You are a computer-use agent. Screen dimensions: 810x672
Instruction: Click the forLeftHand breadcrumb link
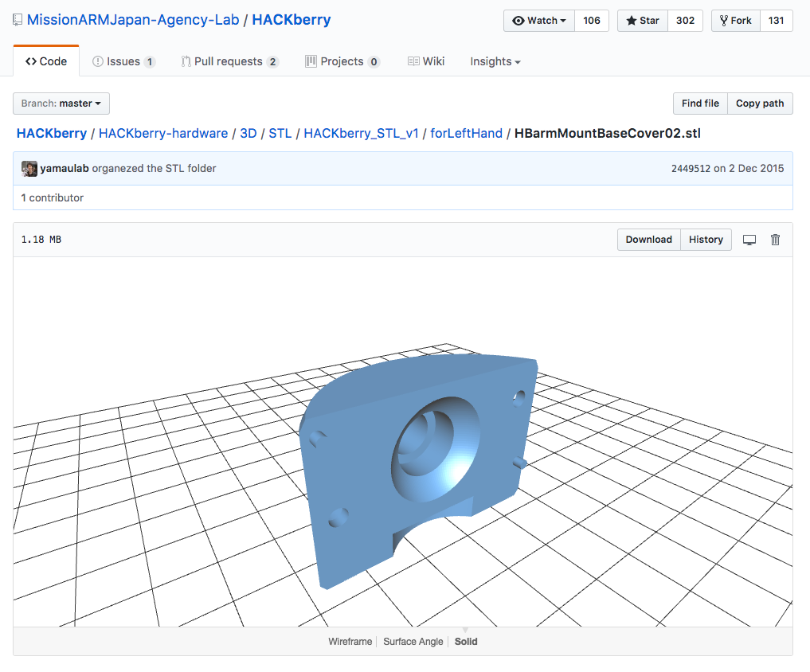466,133
